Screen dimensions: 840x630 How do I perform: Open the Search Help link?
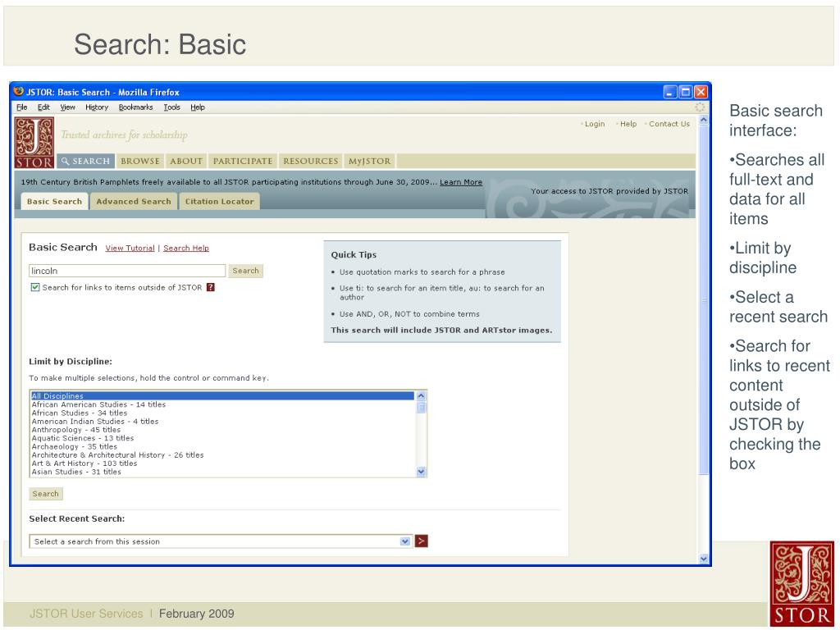point(186,248)
